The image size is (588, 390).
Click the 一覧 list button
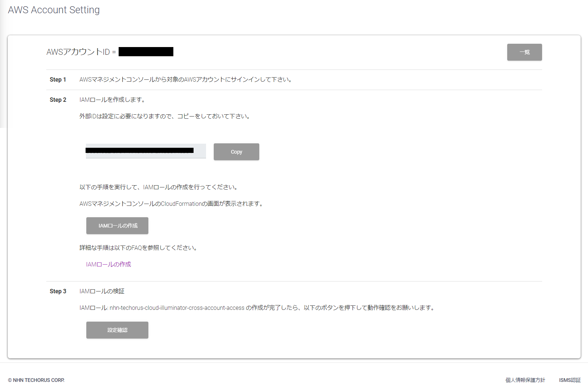(524, 52)
